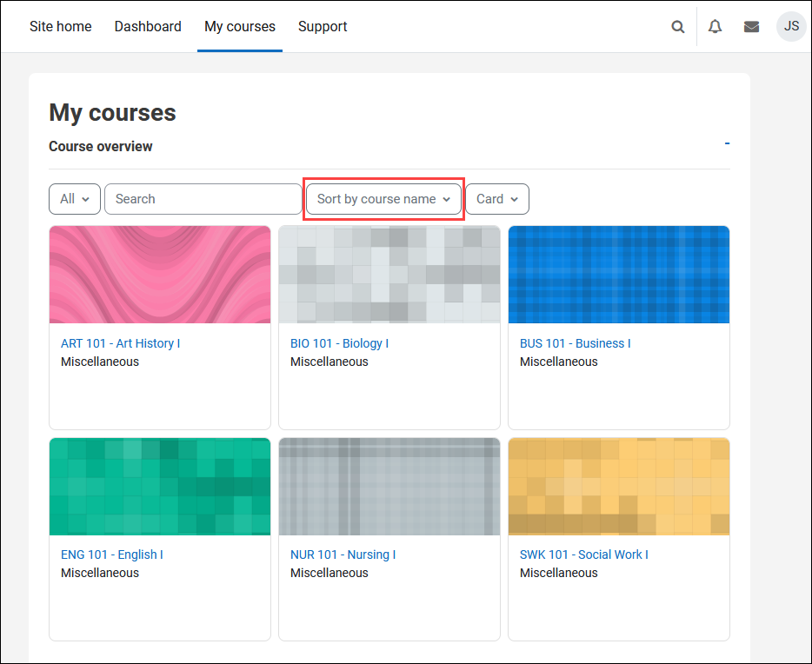Open the Card view dropdown
Screen dimensions: 812x664
click(497, 199)
